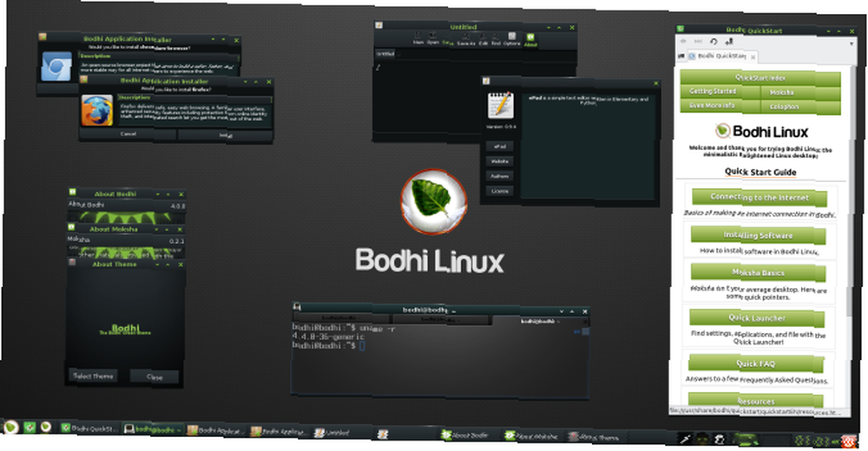Open Resources guide in QuickStart

[755, 400]
